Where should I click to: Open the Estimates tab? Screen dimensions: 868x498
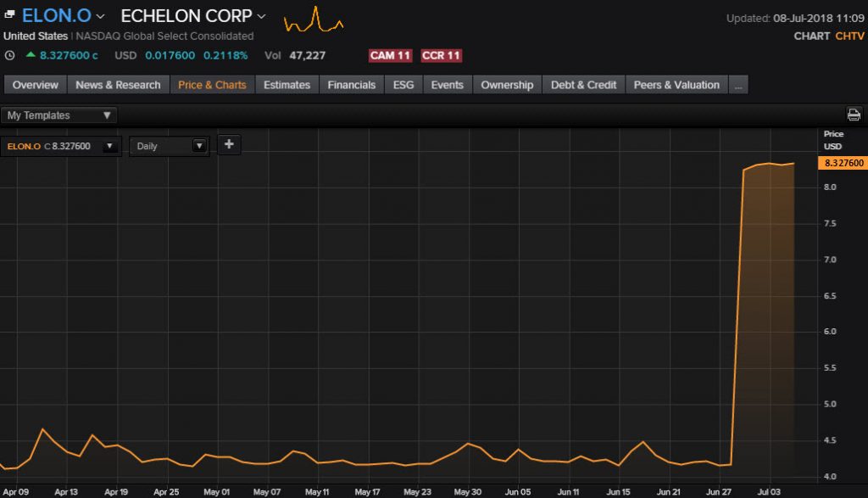pos(287,84)
